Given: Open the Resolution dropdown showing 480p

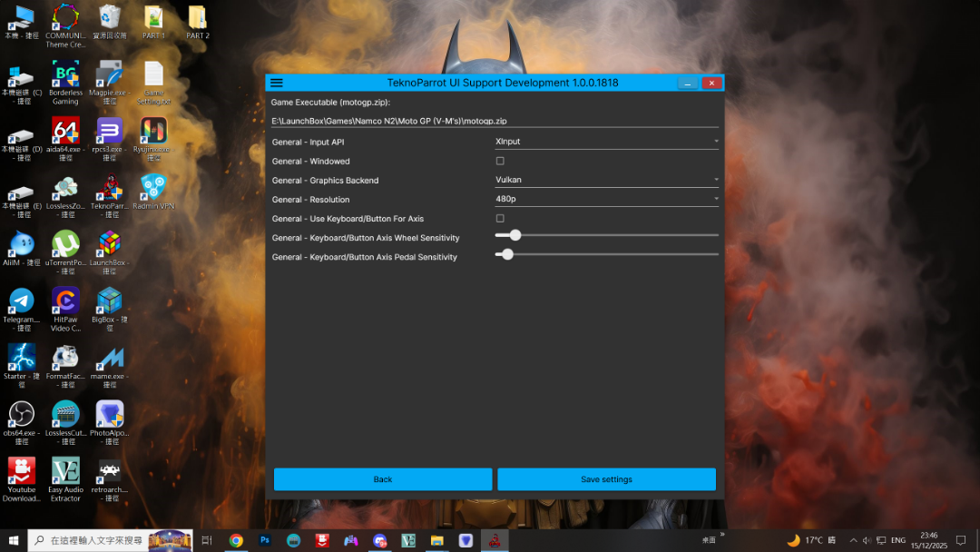Looking at the screenshot, I should (606, 199).
